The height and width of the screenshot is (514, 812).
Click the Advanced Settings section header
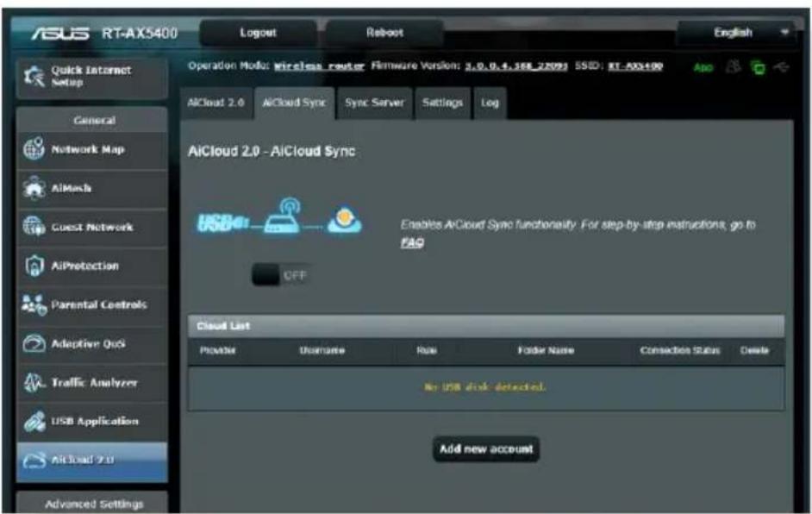(x=93, y=504)
